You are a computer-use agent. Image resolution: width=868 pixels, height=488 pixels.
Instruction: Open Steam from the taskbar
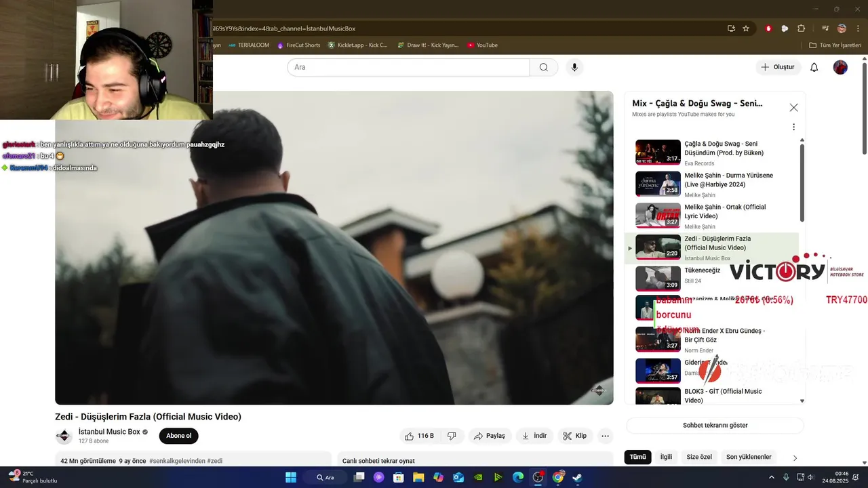[x=577, y=477]
